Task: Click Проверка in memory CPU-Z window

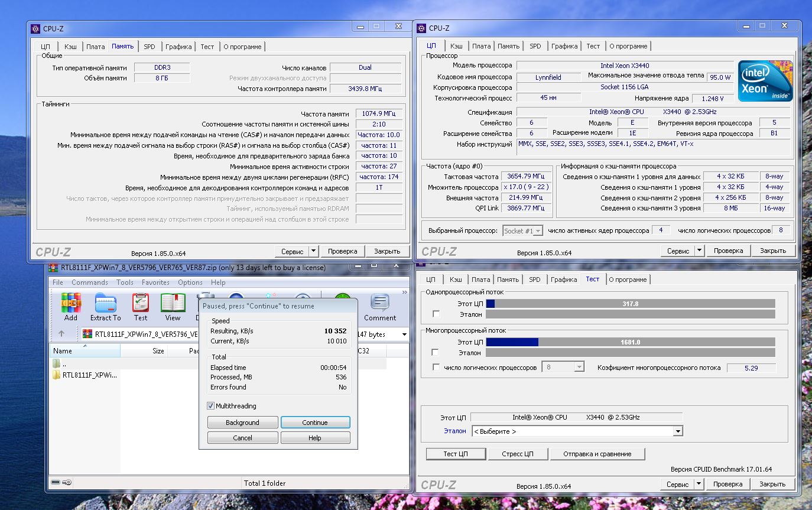Action: (343, 251)
